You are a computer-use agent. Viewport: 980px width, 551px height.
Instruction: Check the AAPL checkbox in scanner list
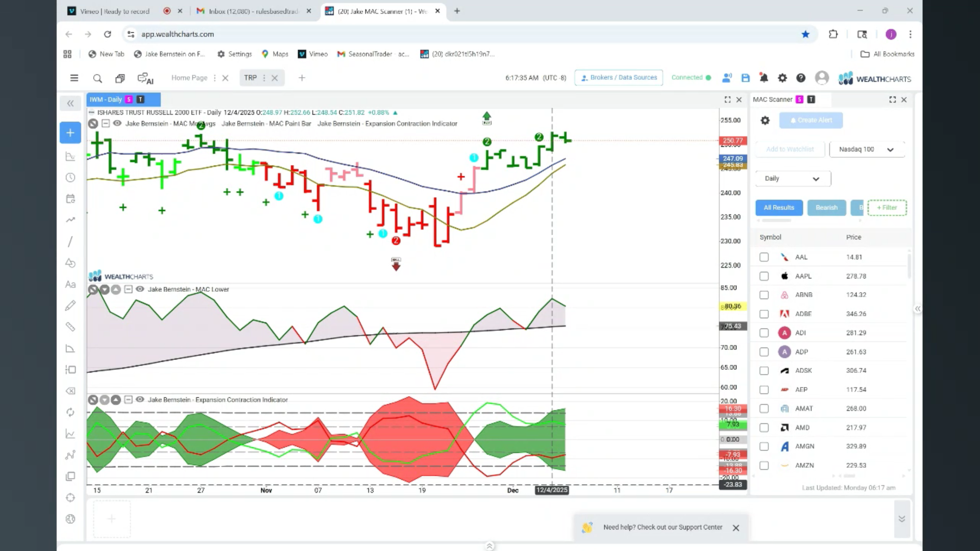tap(764, 276)
